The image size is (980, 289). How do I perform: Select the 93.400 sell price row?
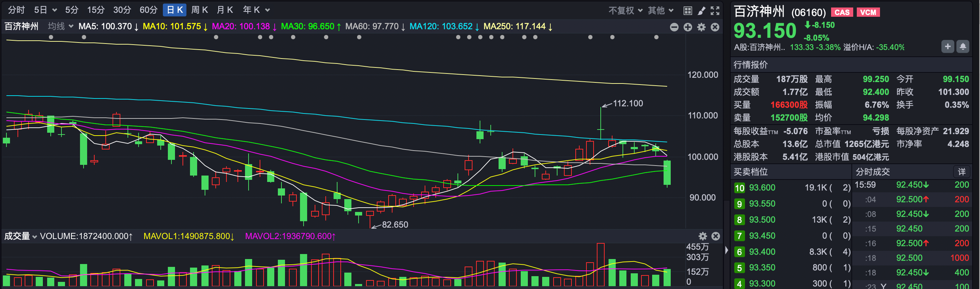tap(792, 252)
